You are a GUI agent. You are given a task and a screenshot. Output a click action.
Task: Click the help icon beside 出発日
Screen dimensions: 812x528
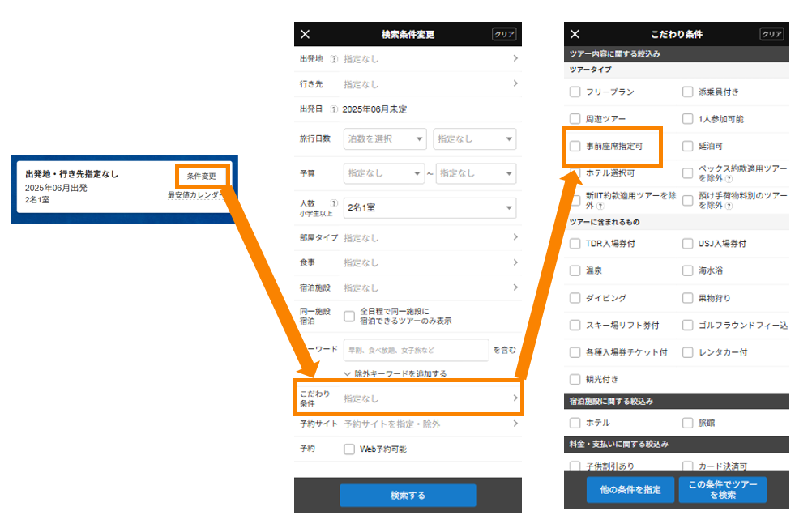334,109
